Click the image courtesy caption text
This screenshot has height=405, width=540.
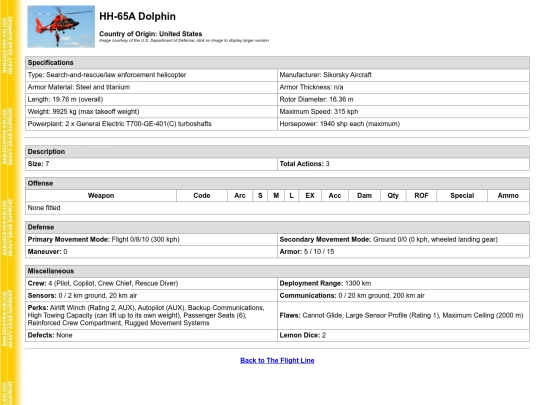[x=184, y=40]
